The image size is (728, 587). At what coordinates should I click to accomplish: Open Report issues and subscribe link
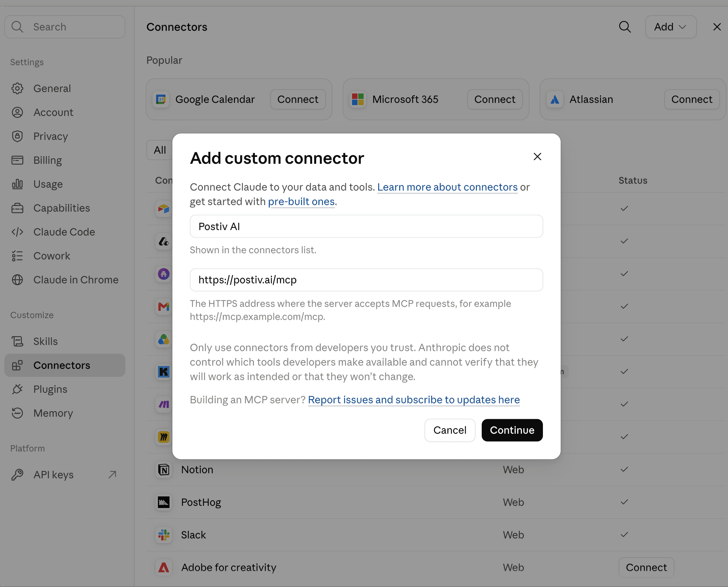pos(414,400)
